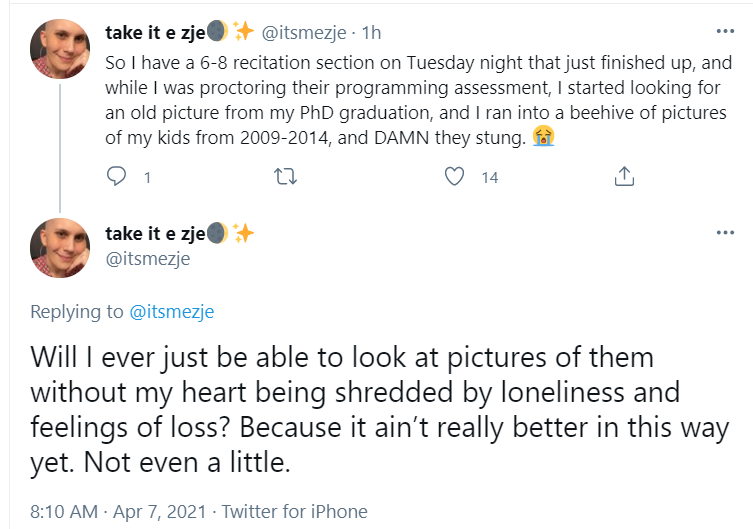
Task: Click the reply count of 1
Action: [x=148, y=178]
